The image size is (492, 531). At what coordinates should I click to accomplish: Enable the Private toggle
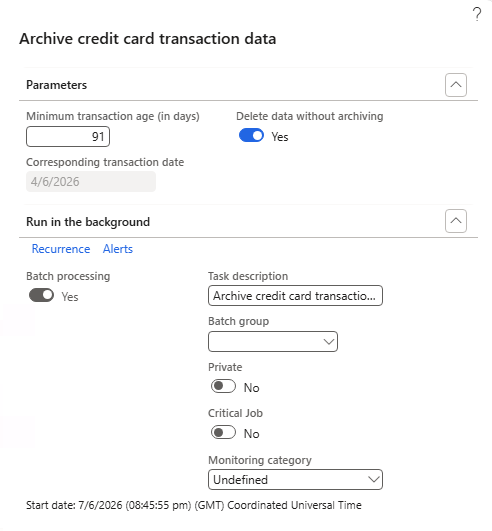coord(223,386)
